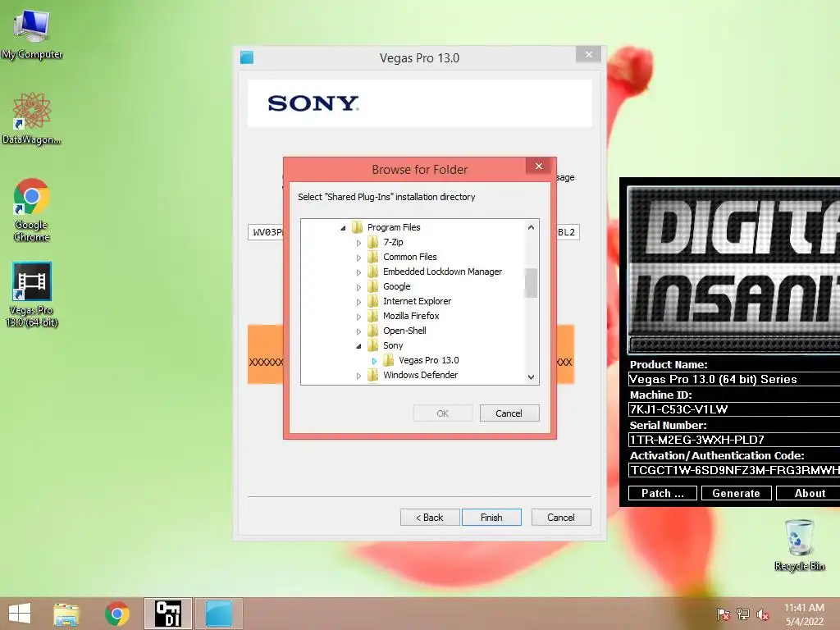This screenshot has width=840, height=630.
Task: Click the Patch button in keygen
Action: point(662,493)
